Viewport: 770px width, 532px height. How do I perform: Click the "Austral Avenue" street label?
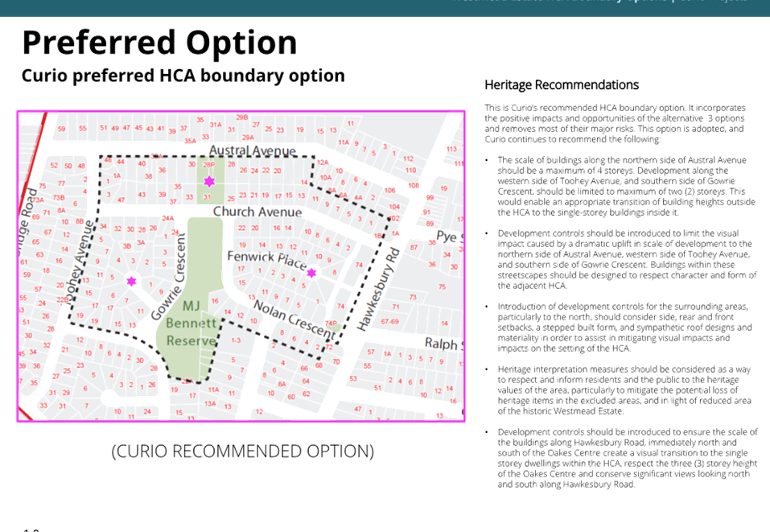253,151
